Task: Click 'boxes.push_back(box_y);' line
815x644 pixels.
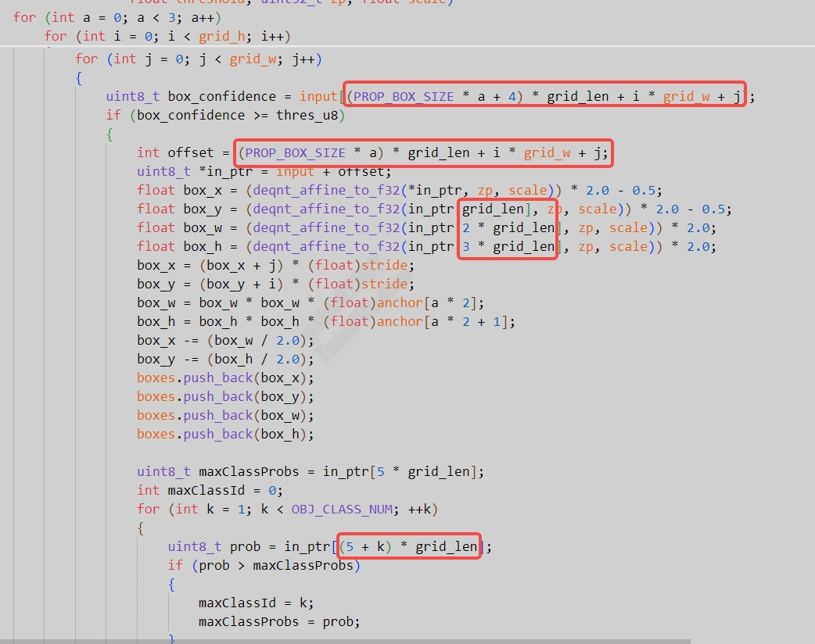Action: click(225, 396)
